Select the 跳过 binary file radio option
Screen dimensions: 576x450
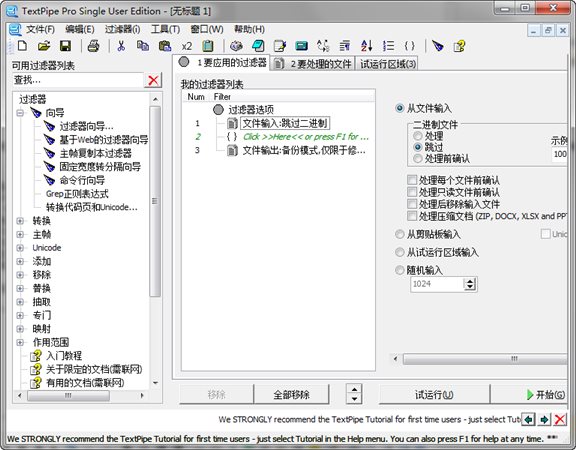(417, 147)
